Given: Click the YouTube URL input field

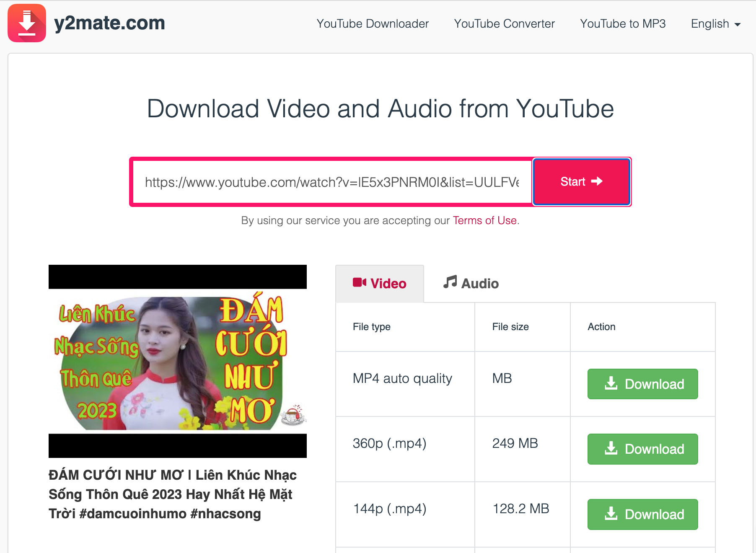Looking at the screenshot, I should pos(332,182).
